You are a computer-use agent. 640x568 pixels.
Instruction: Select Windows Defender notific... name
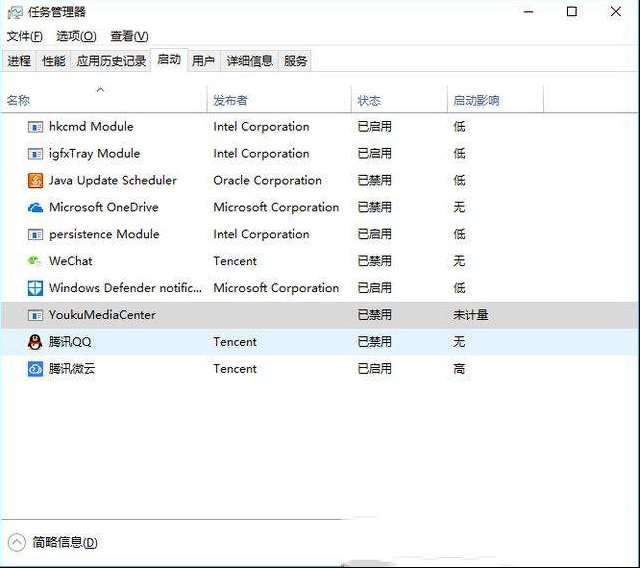[x=125, y=288]
